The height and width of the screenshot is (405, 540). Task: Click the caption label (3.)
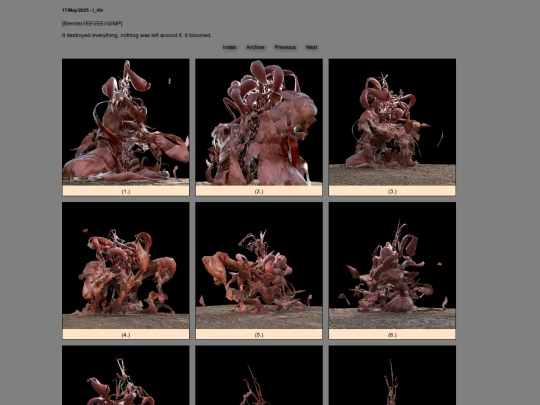(392, 191)
